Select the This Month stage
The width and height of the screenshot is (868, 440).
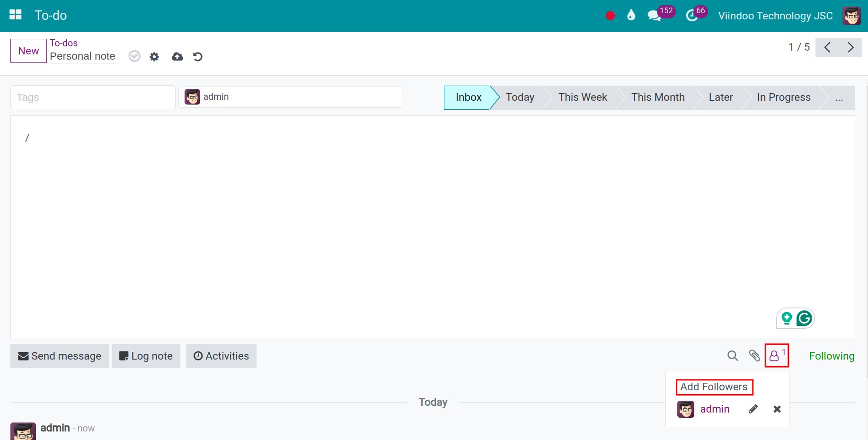(x=658, y=97)
